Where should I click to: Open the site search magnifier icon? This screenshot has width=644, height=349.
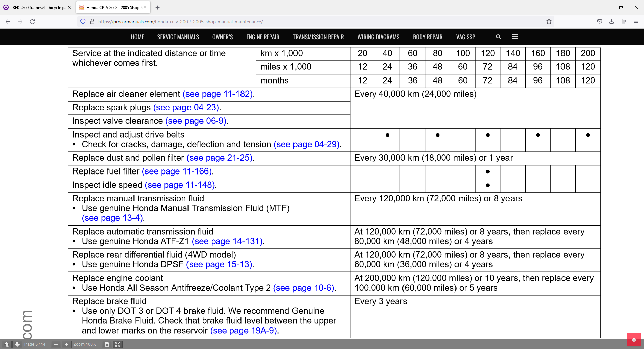[x=498, y=37]
